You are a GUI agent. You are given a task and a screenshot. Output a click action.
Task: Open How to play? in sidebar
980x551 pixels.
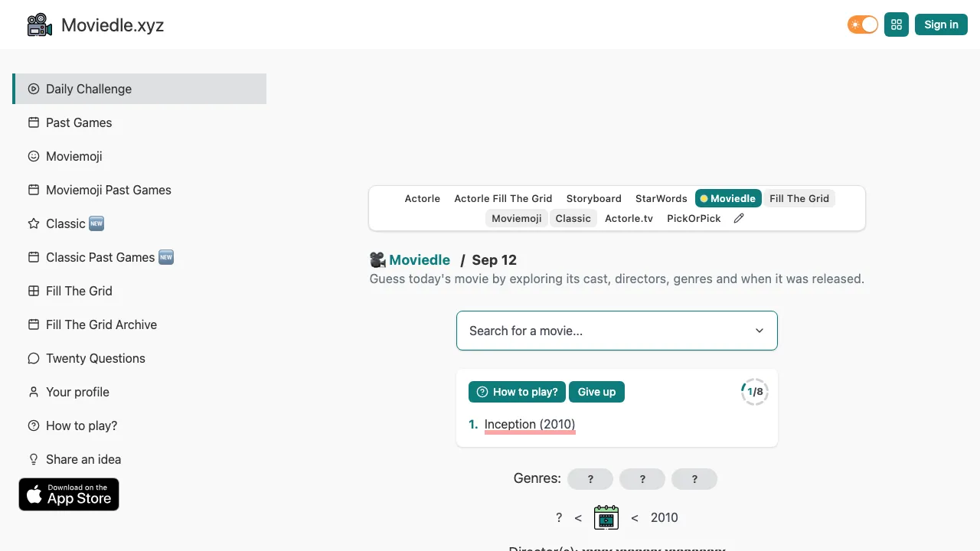point(139,425)
